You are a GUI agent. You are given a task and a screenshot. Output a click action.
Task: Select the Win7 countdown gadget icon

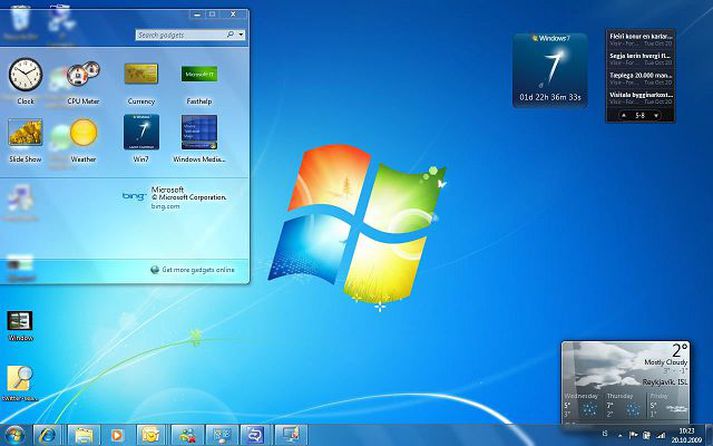tap(141, 132)
